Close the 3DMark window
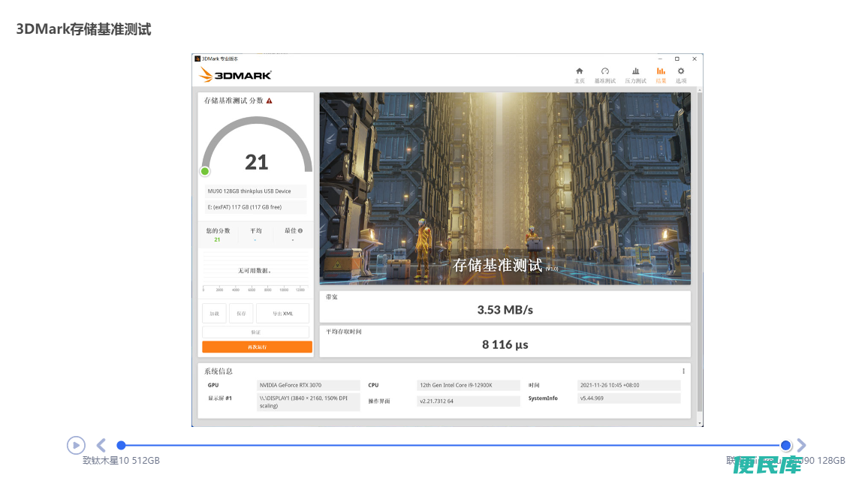This screenshot has width=868, height=481. point(695,59)
